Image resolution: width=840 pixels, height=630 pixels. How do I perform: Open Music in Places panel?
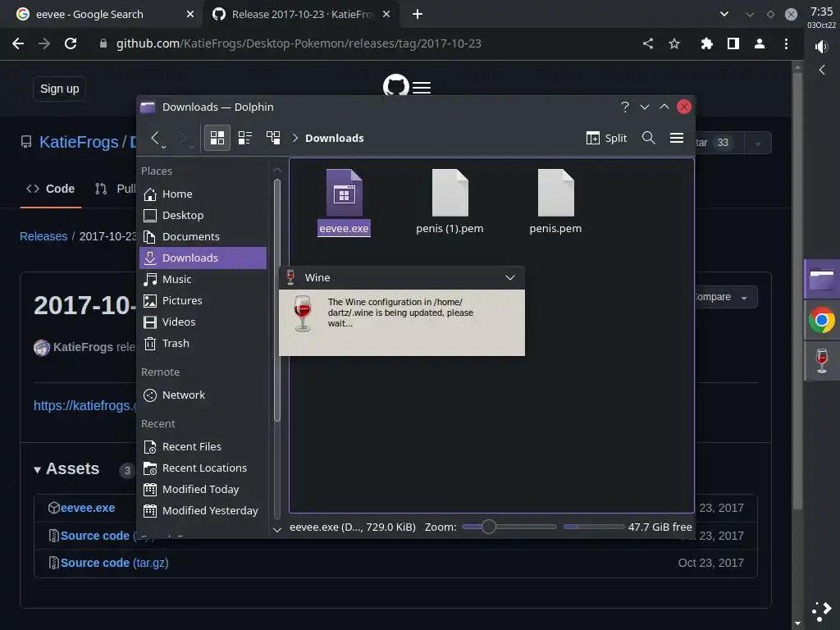[x=203, y=279]
